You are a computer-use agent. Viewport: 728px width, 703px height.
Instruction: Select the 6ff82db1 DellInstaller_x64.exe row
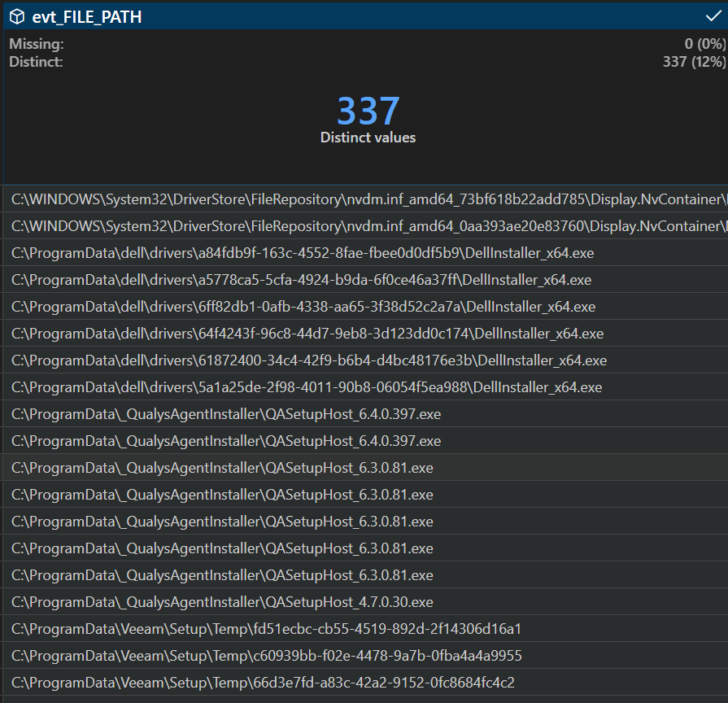click(301, 306)
